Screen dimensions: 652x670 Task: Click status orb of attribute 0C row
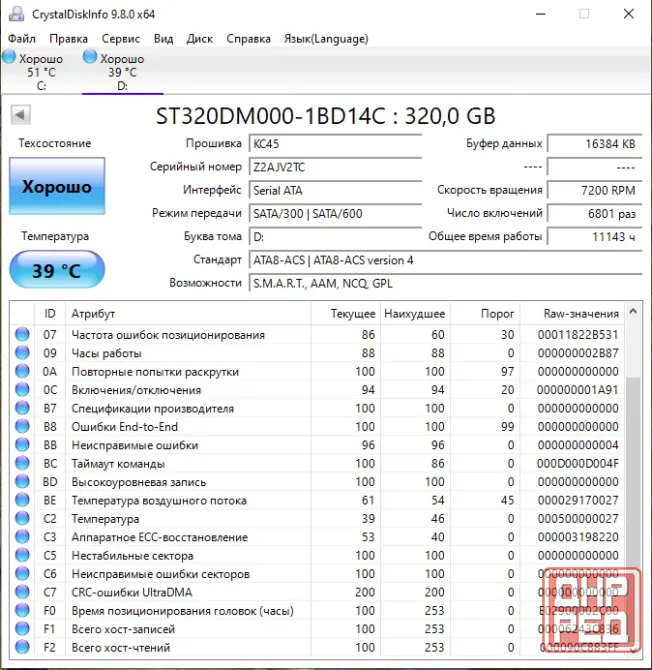coord(22,389)
